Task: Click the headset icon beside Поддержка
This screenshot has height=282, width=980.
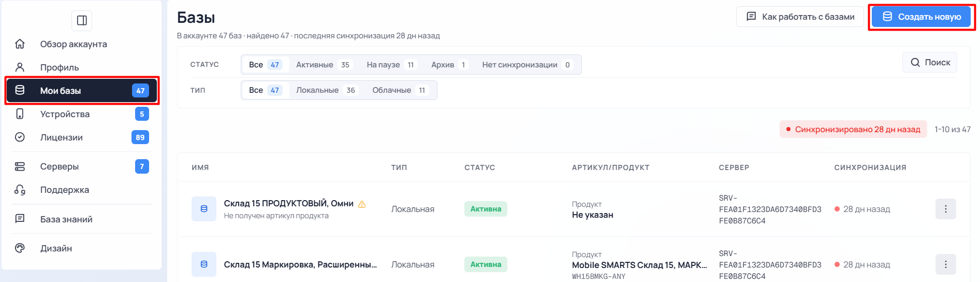Action: (20, 190)
